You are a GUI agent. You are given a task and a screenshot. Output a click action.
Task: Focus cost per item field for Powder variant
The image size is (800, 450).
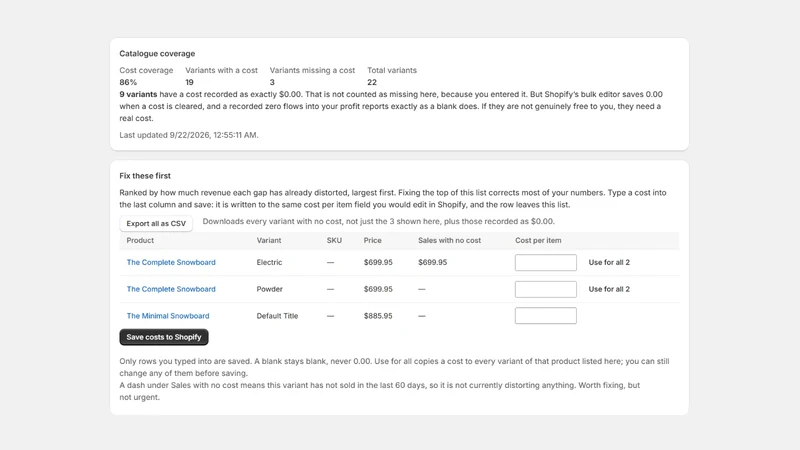coord(545,289)
